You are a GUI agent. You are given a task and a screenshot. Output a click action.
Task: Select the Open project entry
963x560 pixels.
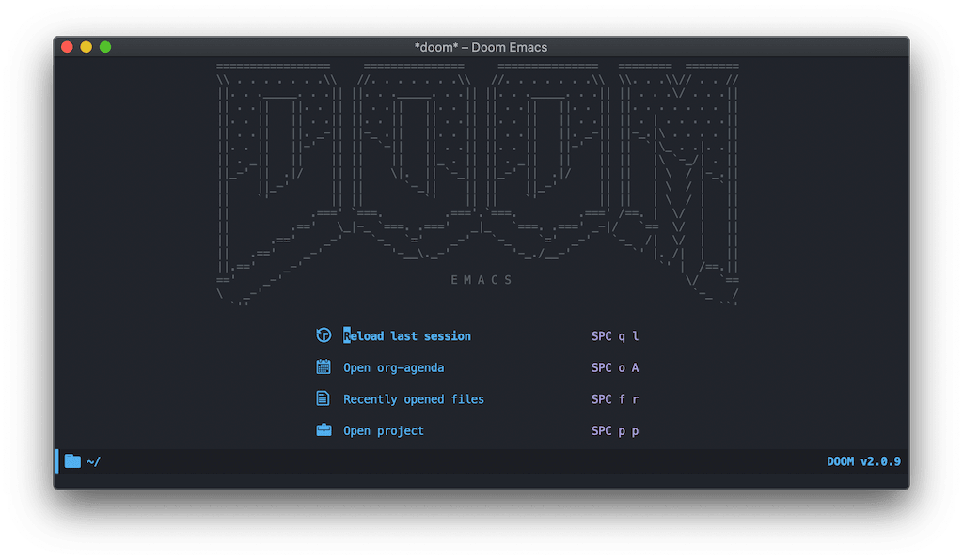pos(384,430)
